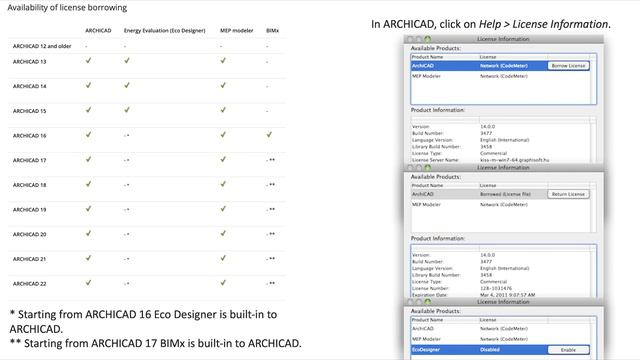Screen dimensions: 640x360
Task: Click the License Server Name value kiss-m-win7-64.graphisoft.hu
Action: [514, 160]
